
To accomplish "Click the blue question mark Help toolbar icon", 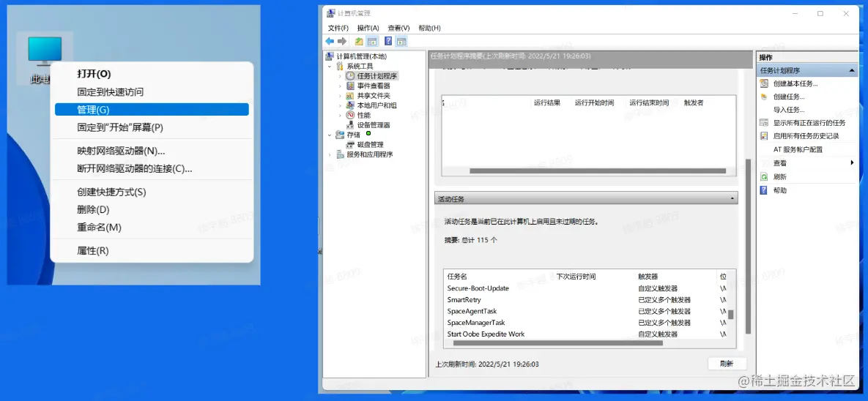I will 389,41.
